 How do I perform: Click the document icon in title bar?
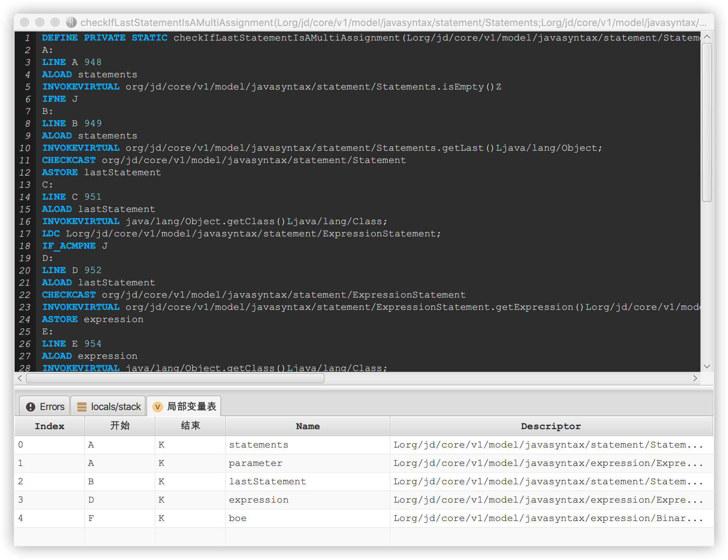click(x=71, y=23)
